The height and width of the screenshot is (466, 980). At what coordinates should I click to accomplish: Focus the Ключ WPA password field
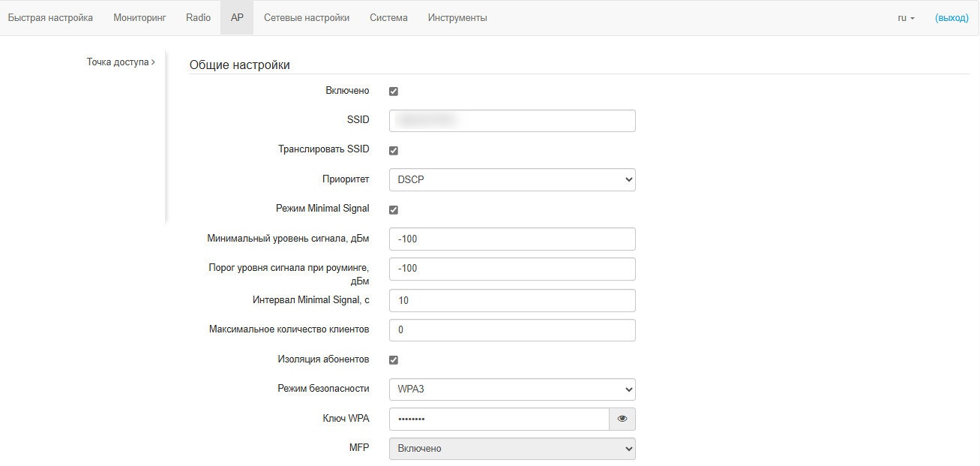coord(499,419)
